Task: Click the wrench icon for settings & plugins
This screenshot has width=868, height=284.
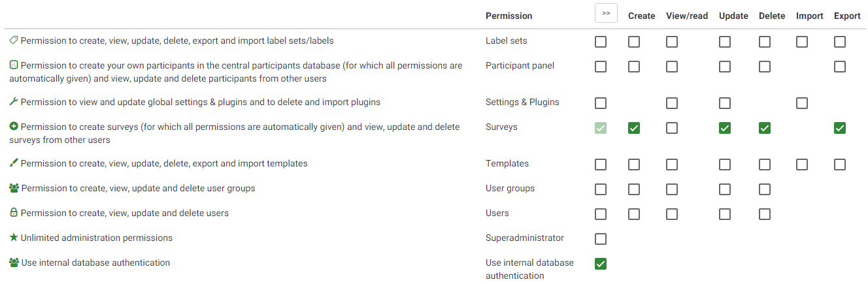Action: coord(14,102)
